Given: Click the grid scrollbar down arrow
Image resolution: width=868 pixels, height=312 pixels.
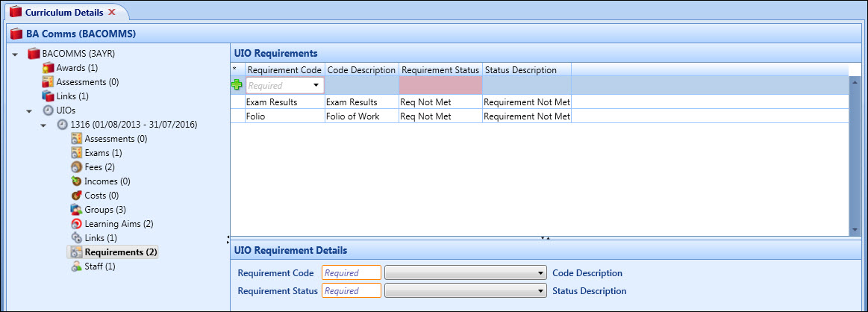Looking at the screenshot, I should point(855,230).
